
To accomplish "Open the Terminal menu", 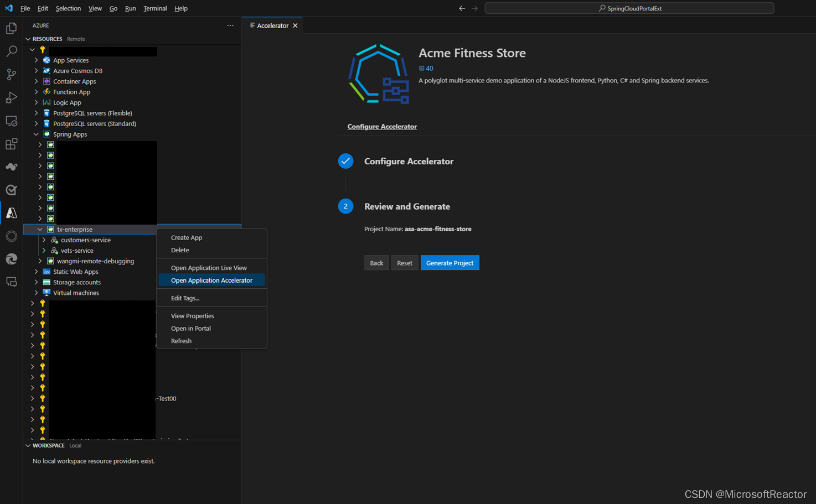I will (155, 8).
